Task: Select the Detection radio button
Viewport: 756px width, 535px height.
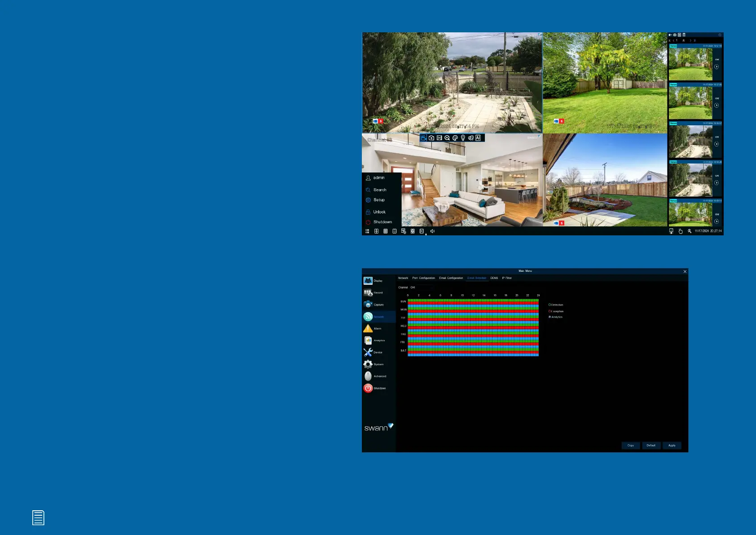Action: (x=549, y=305)
